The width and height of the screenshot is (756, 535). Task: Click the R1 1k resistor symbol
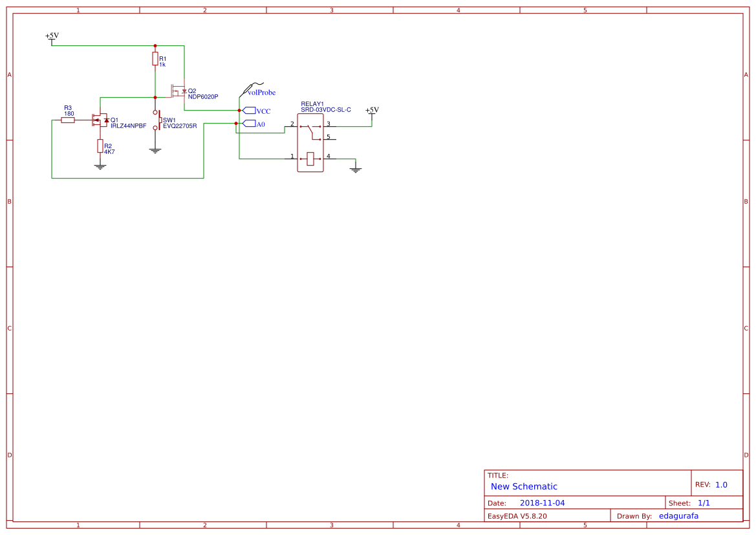point(155,59)
